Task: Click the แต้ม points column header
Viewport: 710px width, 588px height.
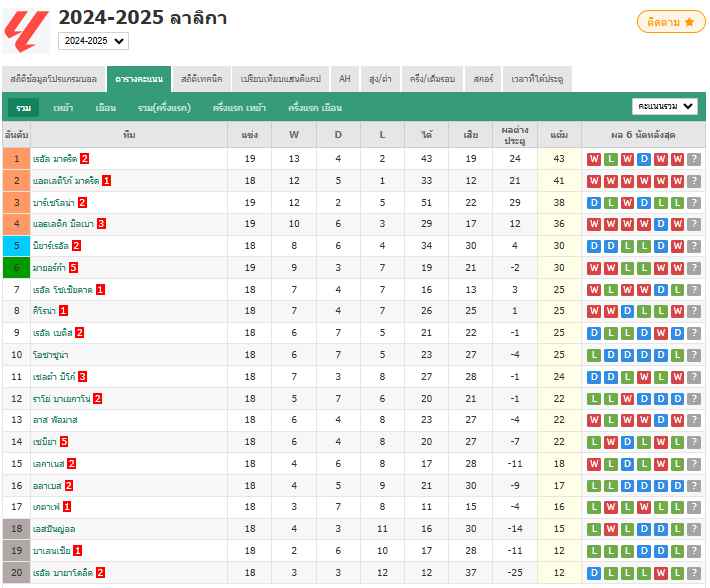Action: pyautogui.click(x=559, y=135)
